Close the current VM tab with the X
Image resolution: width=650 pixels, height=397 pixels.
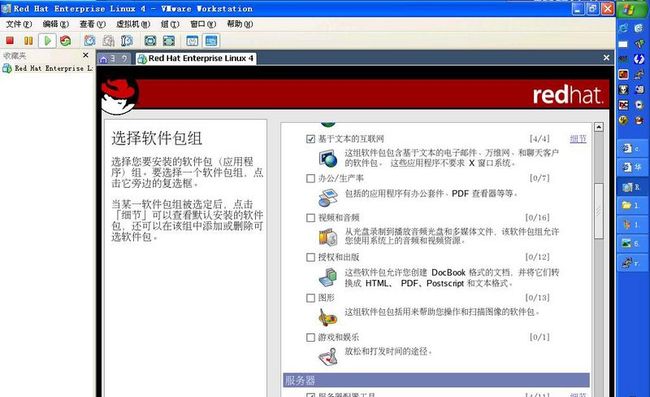pyautogui.click(x=606, y=58)
